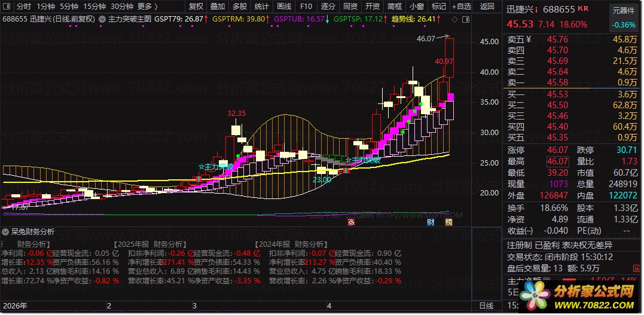Add stock with the +自选 button
The width and height of the screenshot is (644, 315).
point(462,7)
